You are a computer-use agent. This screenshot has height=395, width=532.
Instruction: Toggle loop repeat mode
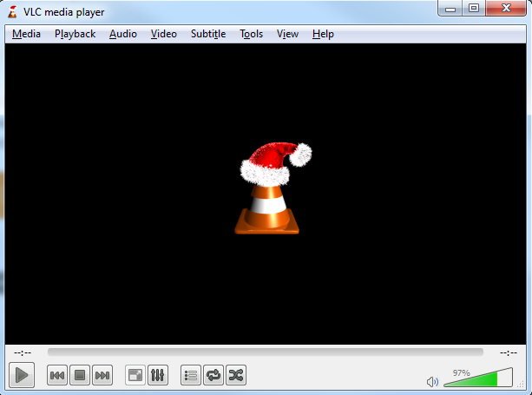tap(213, 375)
